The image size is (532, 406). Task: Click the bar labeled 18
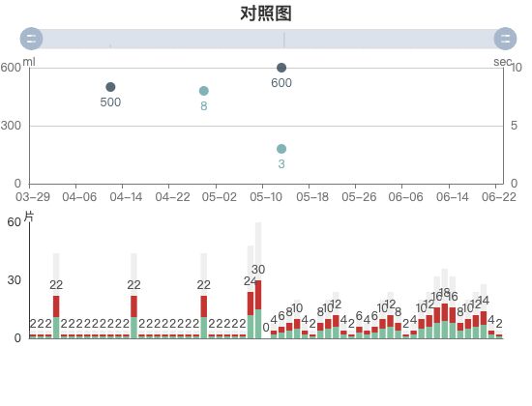click(445, 321)
